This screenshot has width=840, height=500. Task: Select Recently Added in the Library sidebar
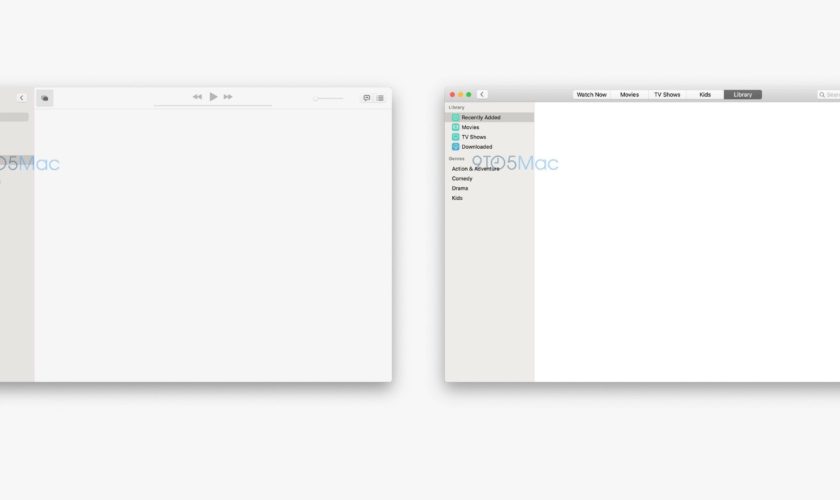pyautogui.click(x=481, y=117)
